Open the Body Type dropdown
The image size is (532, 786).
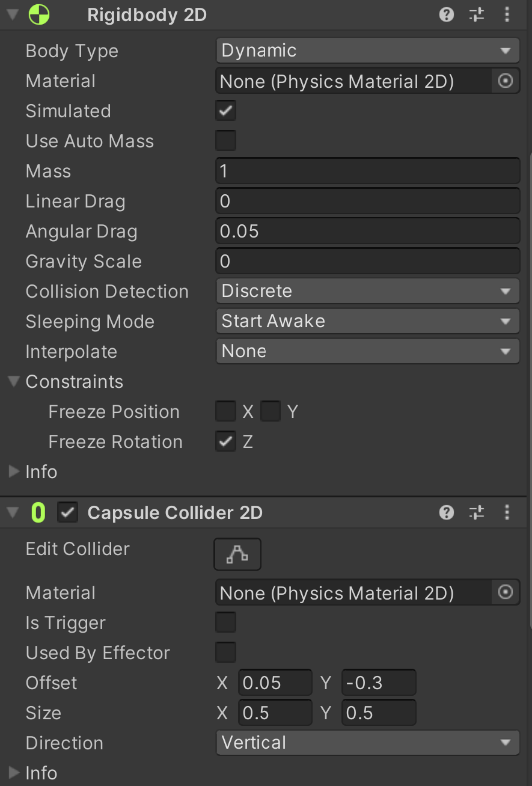click(x=367, y=51)
